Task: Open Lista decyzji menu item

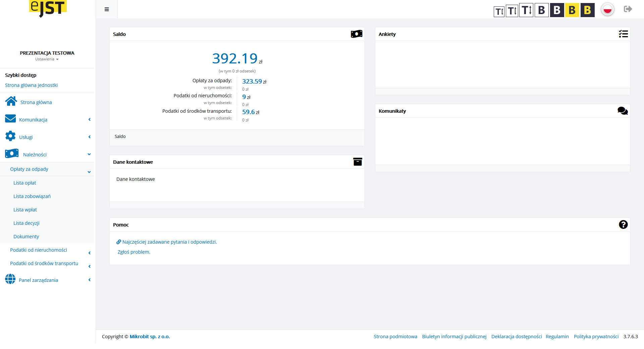Action: pos(26,223)
